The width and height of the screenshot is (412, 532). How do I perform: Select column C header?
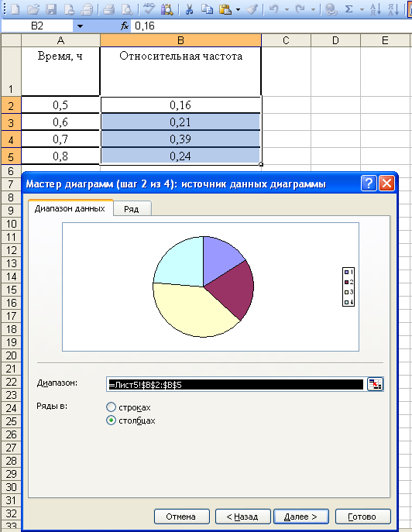click(x=286, y=40)
